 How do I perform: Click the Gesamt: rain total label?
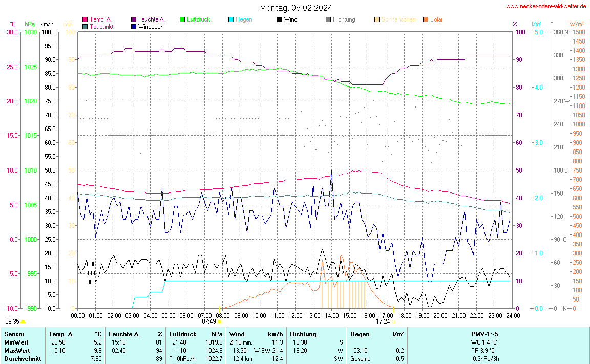point(361,359)
